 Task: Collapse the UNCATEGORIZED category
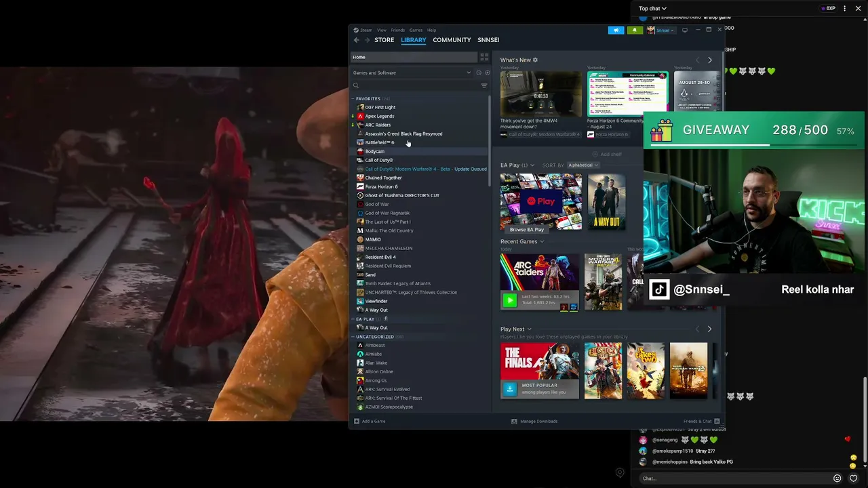tap(353, 337)
